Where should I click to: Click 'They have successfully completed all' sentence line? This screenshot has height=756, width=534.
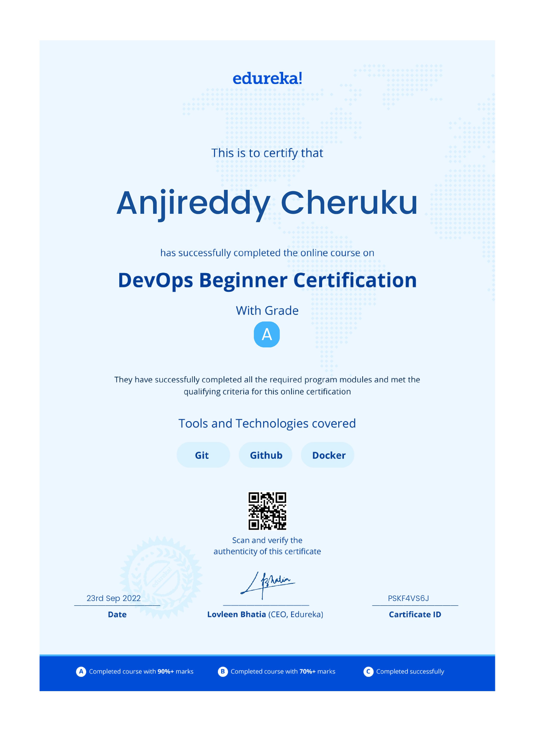tap(267, 380)
